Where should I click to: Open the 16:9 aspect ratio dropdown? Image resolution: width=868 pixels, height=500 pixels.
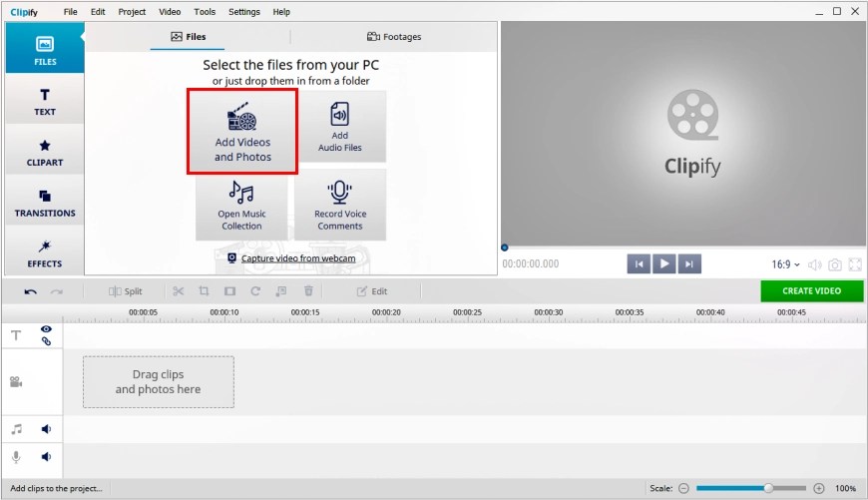point(785,264)
